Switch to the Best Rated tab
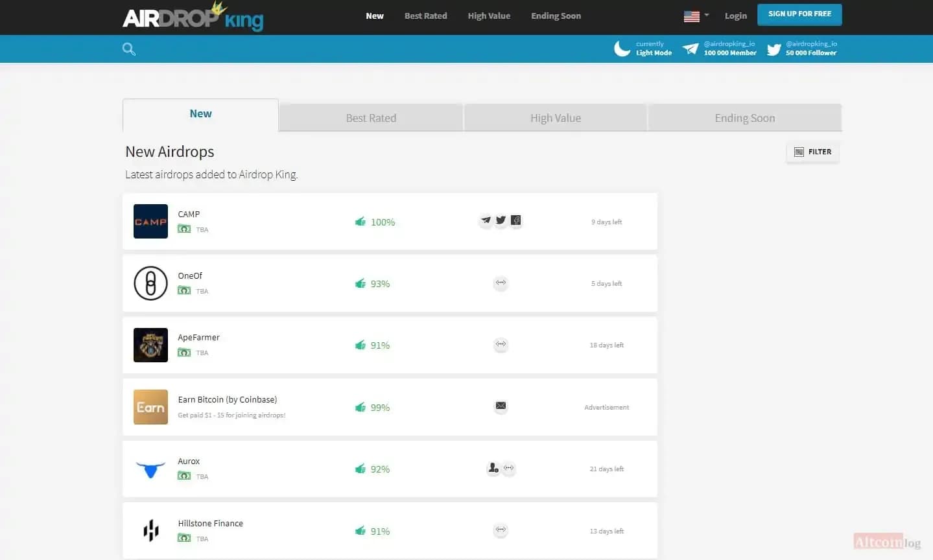 click(371, 118)
